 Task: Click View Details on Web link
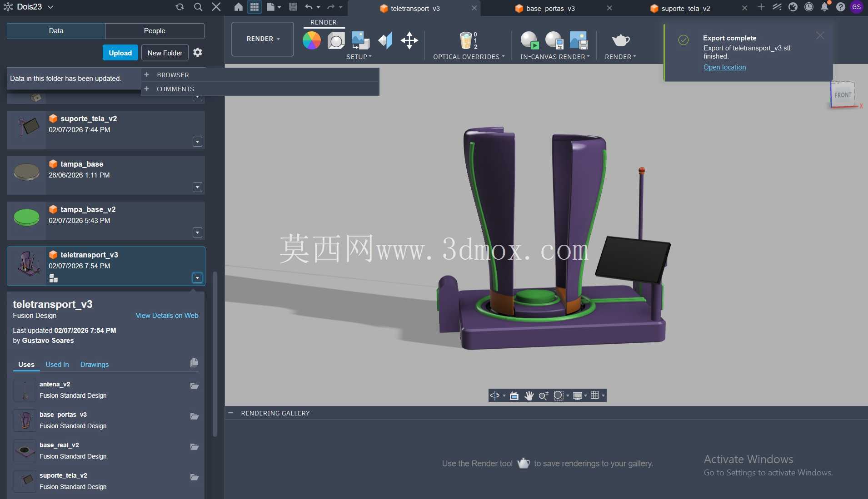click(167, 316)
